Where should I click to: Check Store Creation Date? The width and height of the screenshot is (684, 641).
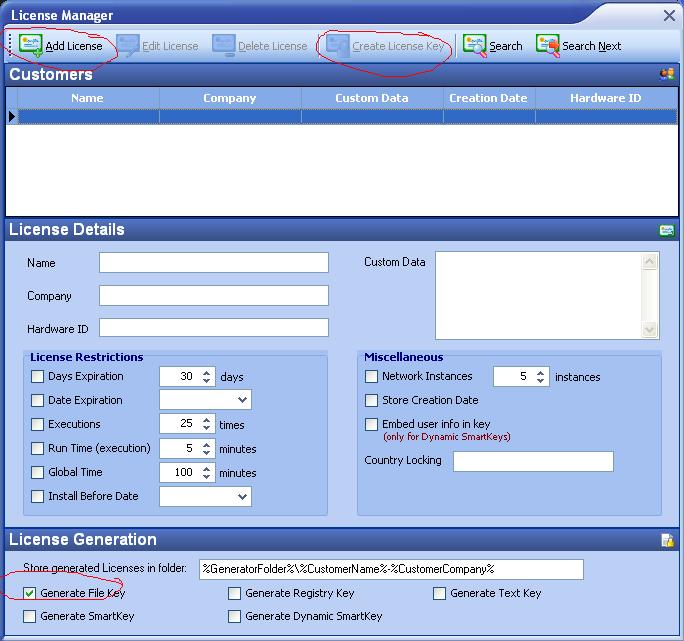point(371,400)
